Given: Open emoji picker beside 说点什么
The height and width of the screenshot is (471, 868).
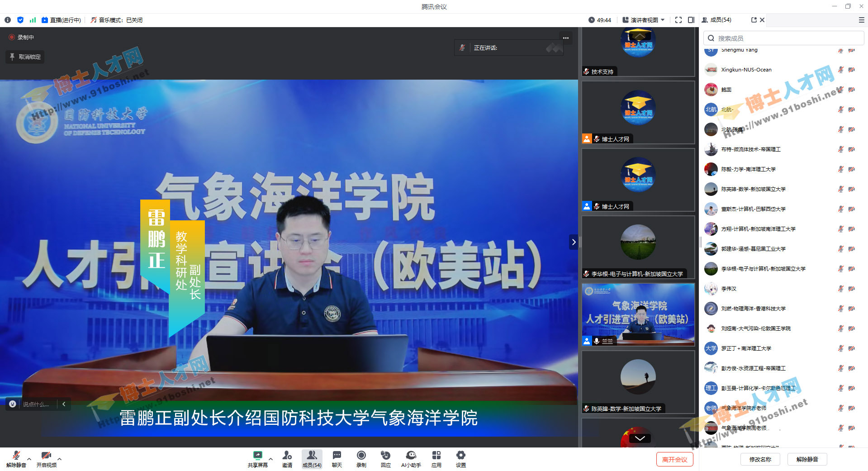Looking at the screenshot, I should (x=13, y=404).
